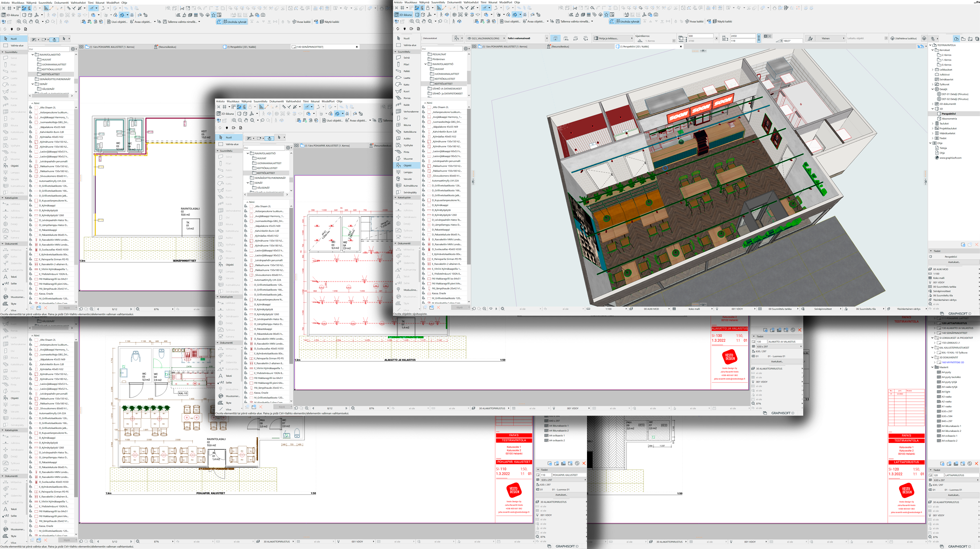Collapse RAVINTOLAKEITTIÖ folder in 3D window library
This screenshot has width=980, height=549.
(425, 64)
